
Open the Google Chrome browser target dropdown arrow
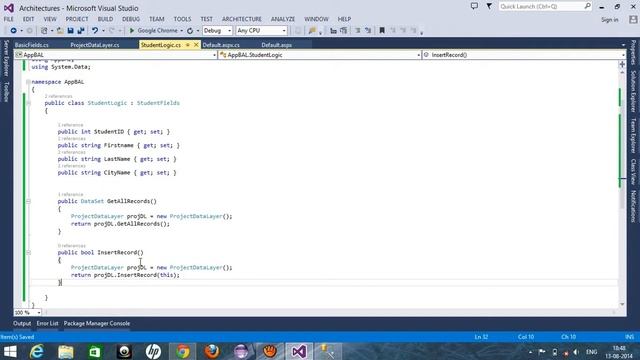tap(181, 31)
